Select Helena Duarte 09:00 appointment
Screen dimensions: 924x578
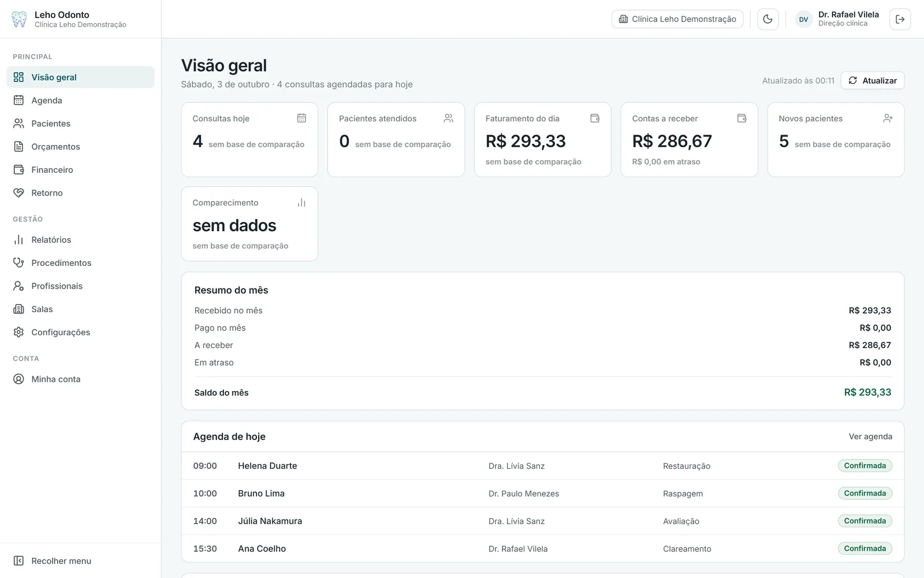[x=542, y=466]
